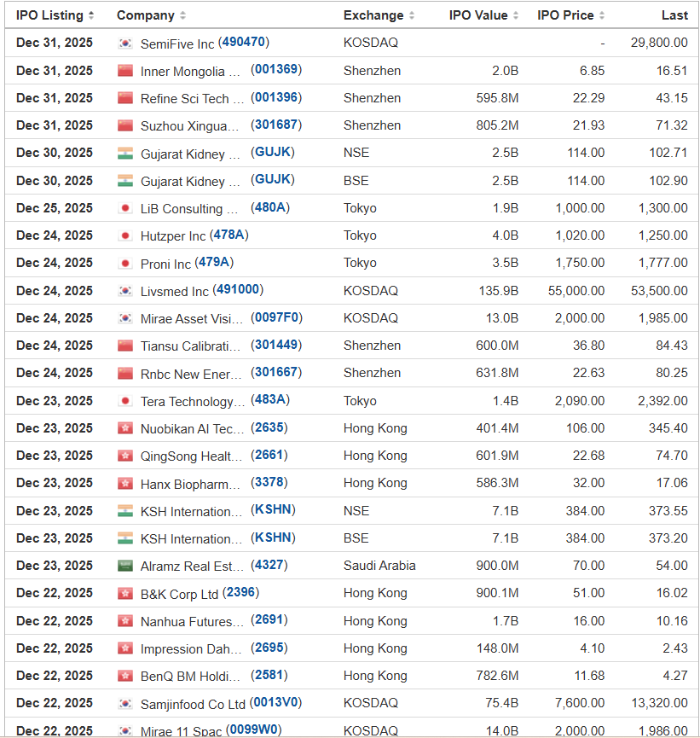Select company name Tera Technology
Screen dimensions: 700x738
pos(193,402)
